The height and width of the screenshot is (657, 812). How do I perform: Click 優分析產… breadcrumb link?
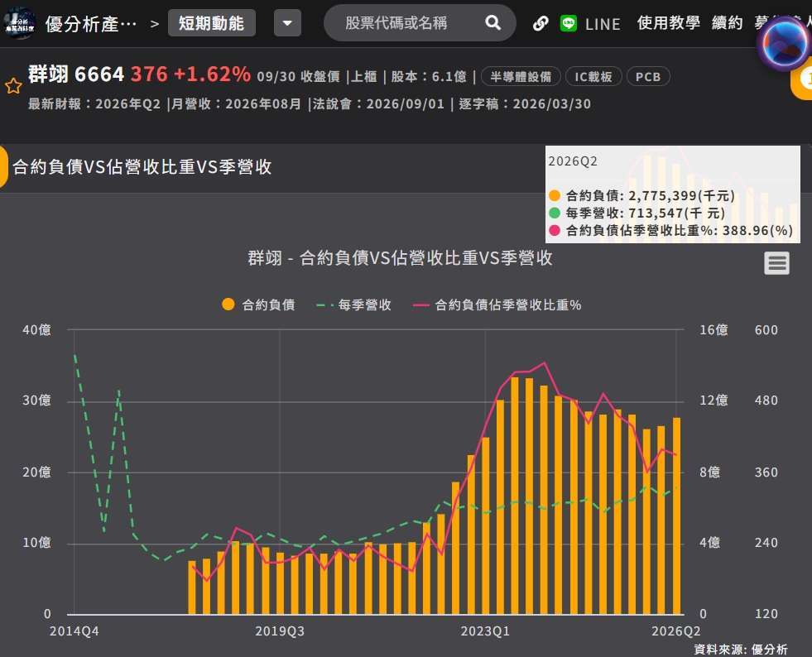coord(91,24)
